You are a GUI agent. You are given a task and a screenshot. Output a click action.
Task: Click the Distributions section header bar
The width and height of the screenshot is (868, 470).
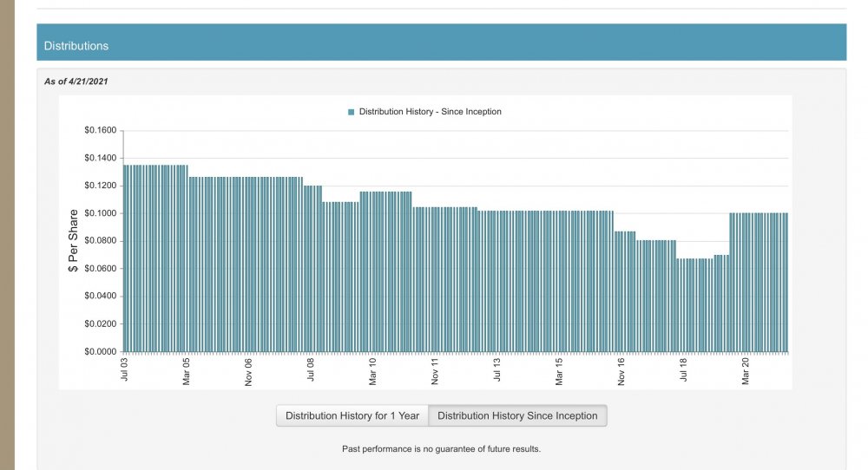[441, 45]
